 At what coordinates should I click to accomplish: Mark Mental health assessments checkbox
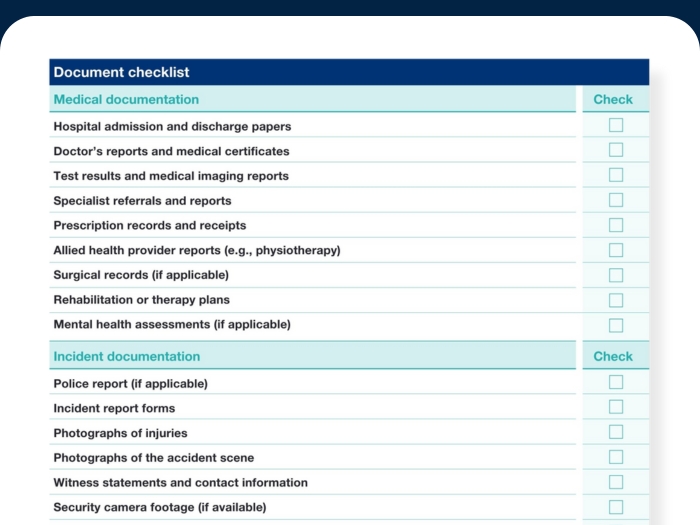616,325
